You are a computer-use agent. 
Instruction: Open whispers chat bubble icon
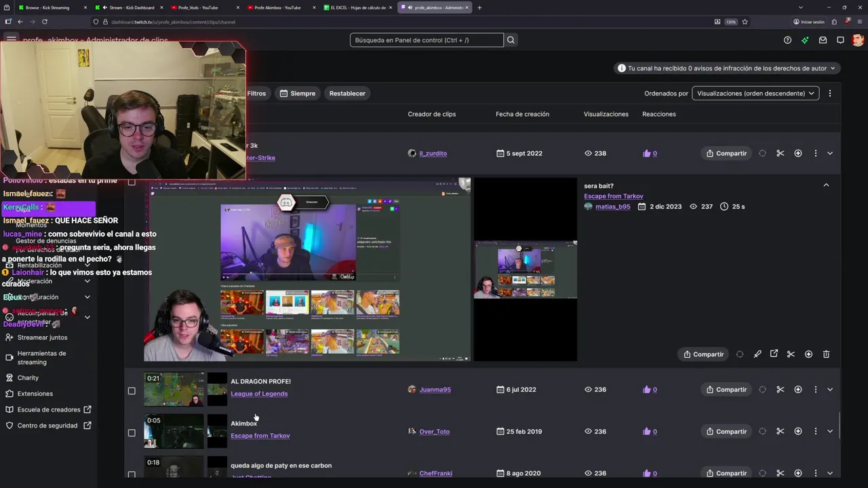click(840, 40)
